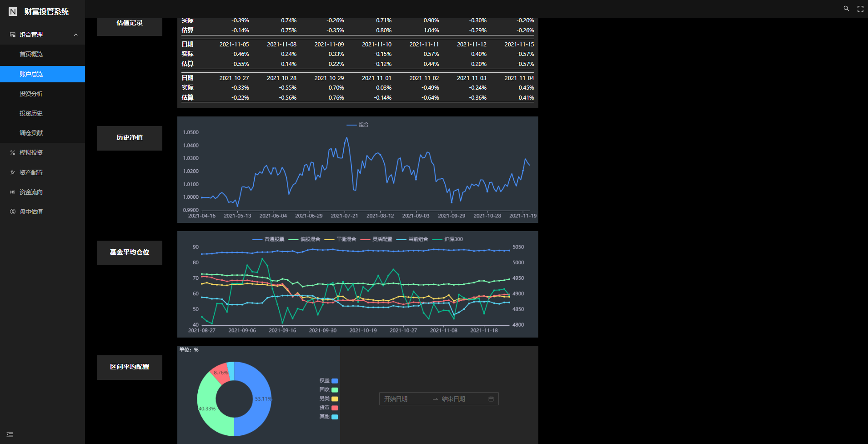The image size is (868, 444).
Task: Open calendar icon in date range picker
Action: click(x=491, y=399)
